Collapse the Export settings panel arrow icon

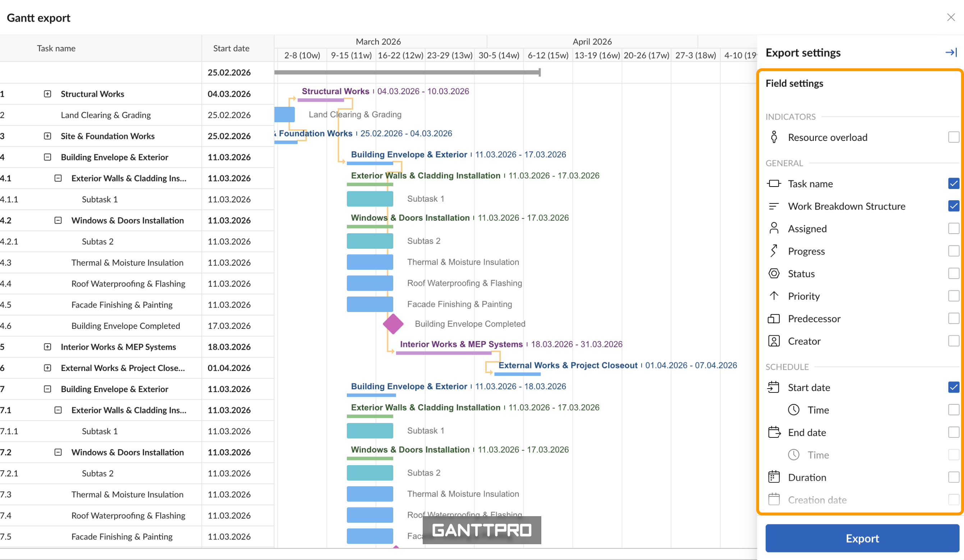click(x=951, y=52)
